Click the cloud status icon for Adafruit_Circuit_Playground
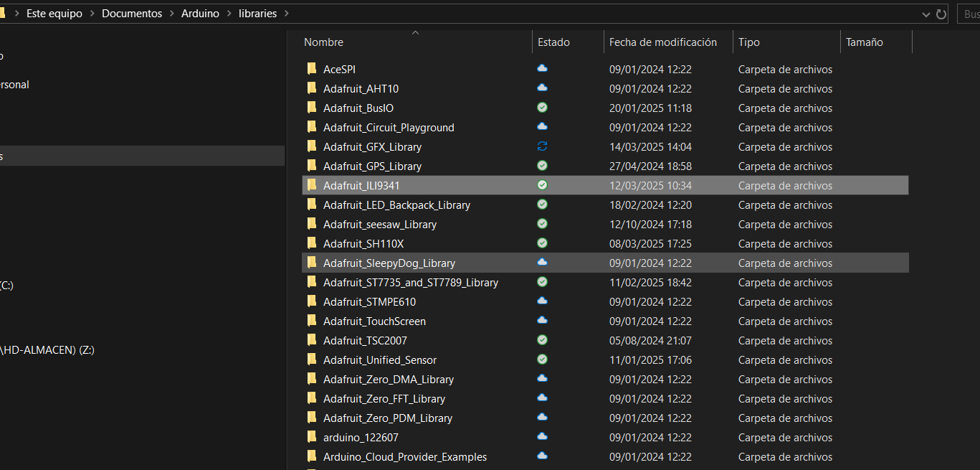980x470 pixels. (543, 126)
